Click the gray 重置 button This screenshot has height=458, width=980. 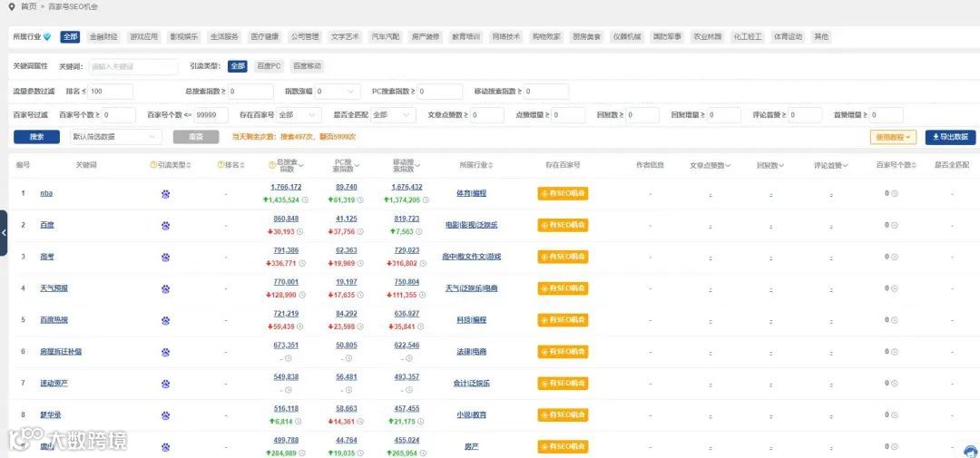point(196,137)
